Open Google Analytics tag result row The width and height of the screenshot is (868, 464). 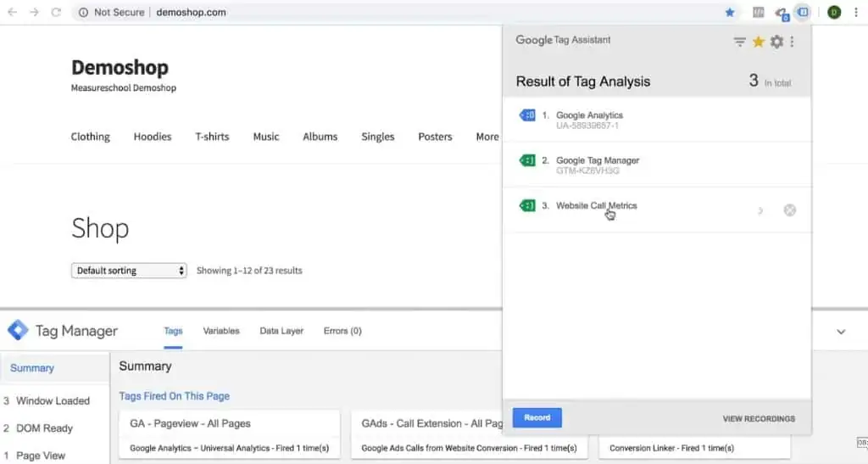coord(657,120)
